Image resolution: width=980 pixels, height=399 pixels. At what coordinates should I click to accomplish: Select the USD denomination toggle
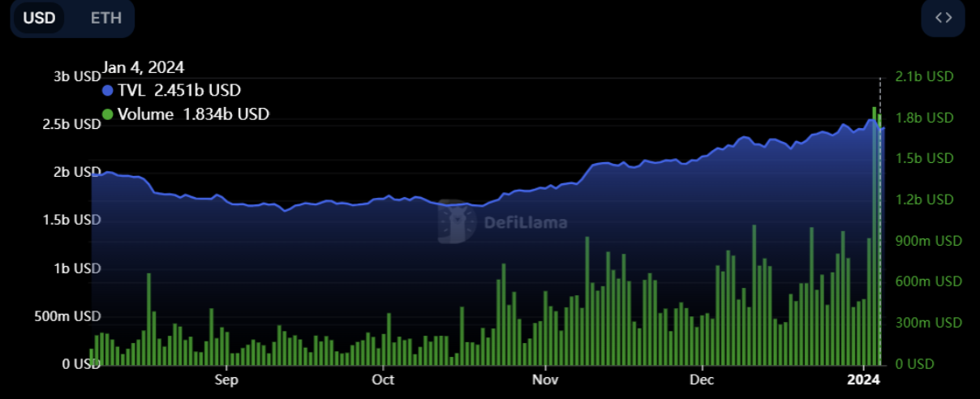[39, 18]
